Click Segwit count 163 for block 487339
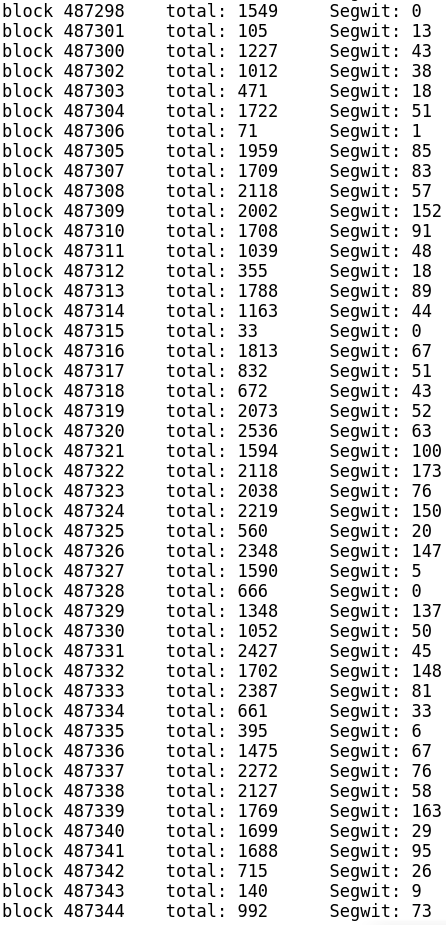Screen dimensions: 446x925 [x=427, y=811]
